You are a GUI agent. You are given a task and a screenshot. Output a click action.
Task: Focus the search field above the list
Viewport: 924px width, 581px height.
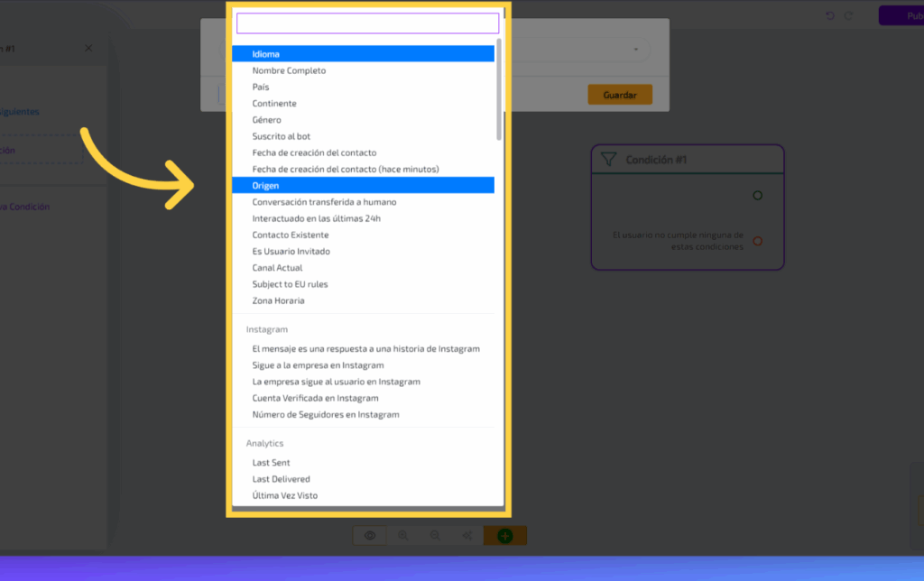tap(367, 23)
